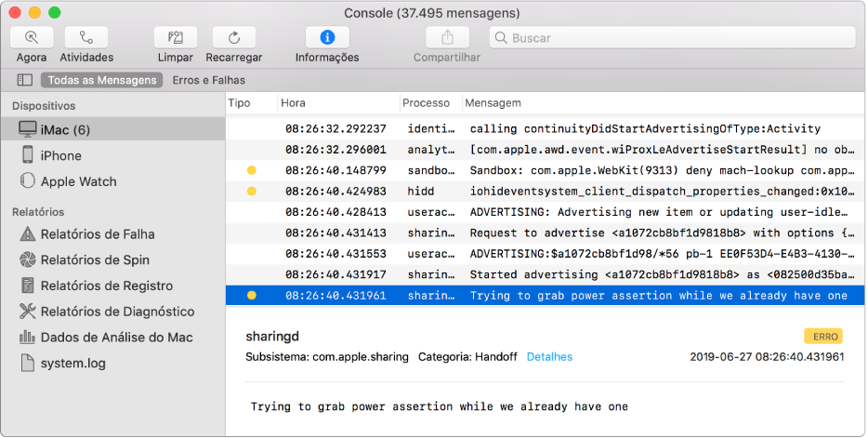868x438 pixels.
Task: Open Relatórios de Registro
Action: [x=113, y=285]
